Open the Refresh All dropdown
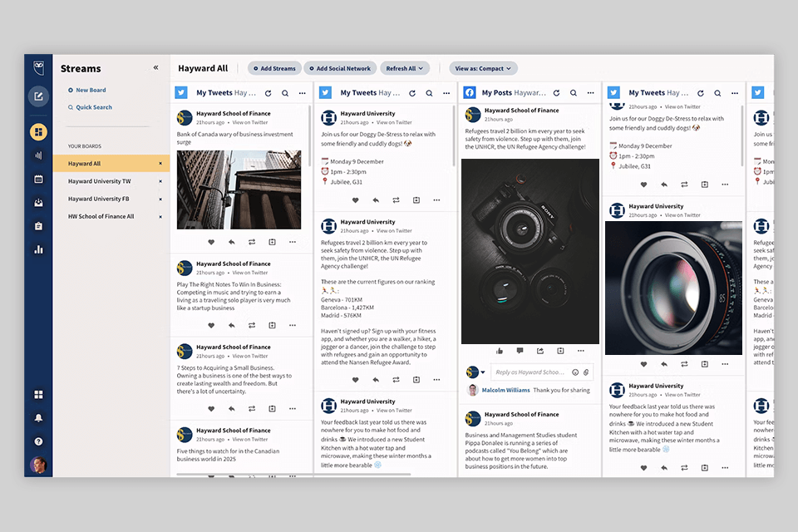The width and height of the screenshot is (798, 532). [405, 68]
